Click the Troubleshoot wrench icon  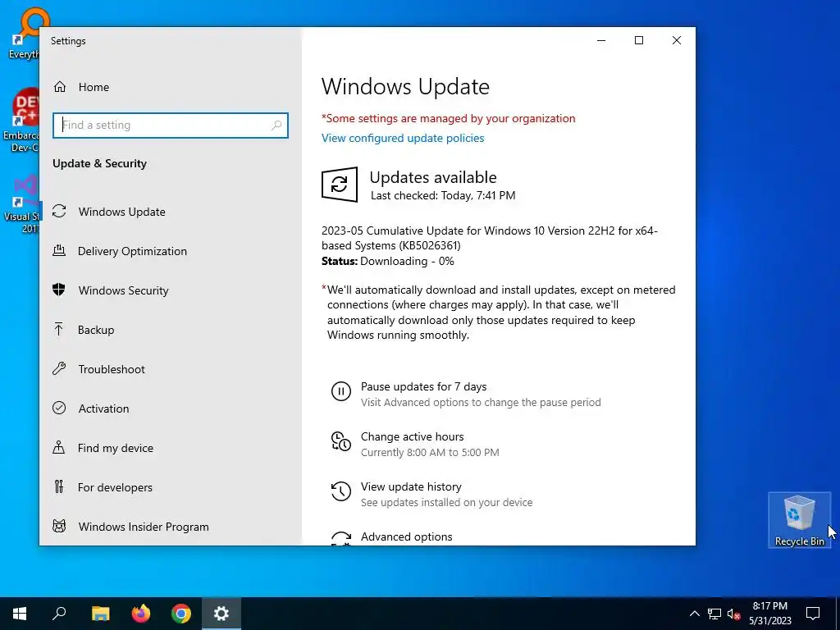point(59,368)
